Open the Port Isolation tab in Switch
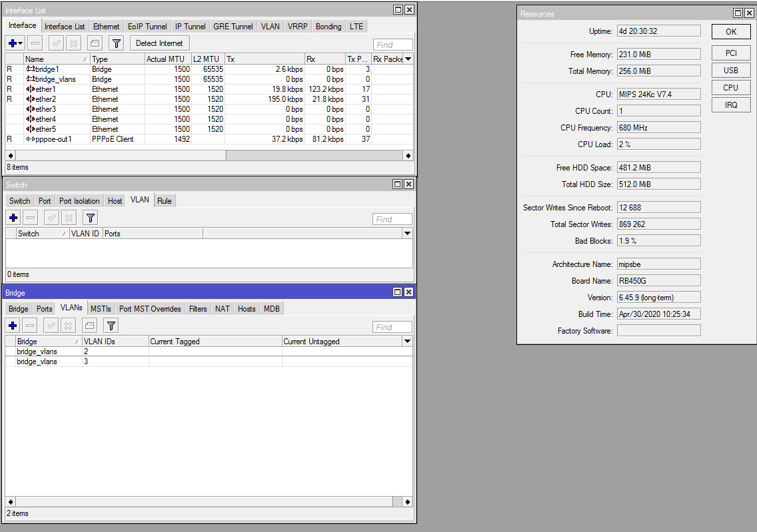 tap(79, 201)
